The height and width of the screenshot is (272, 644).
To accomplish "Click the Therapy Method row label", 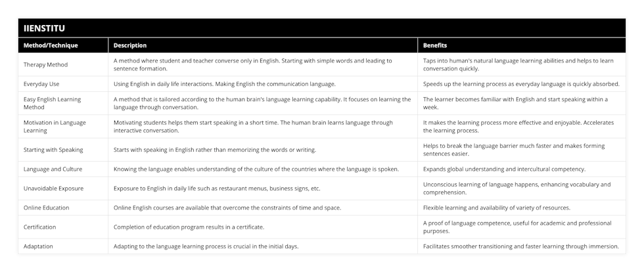I will [45, 64].
